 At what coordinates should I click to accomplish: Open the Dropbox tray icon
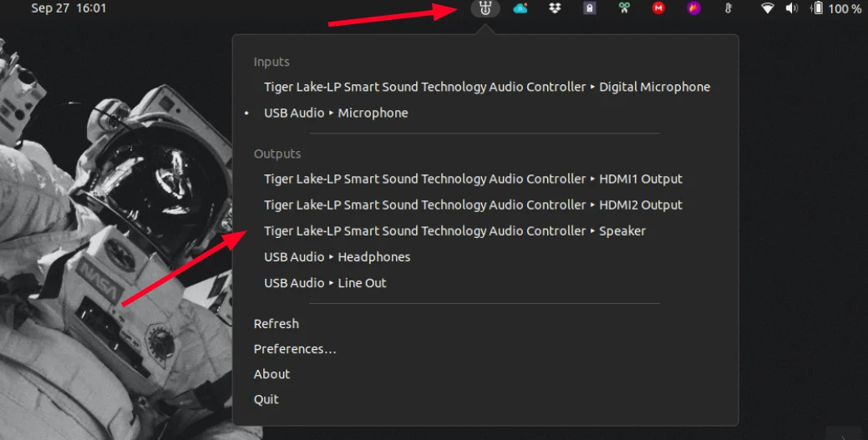555,8
